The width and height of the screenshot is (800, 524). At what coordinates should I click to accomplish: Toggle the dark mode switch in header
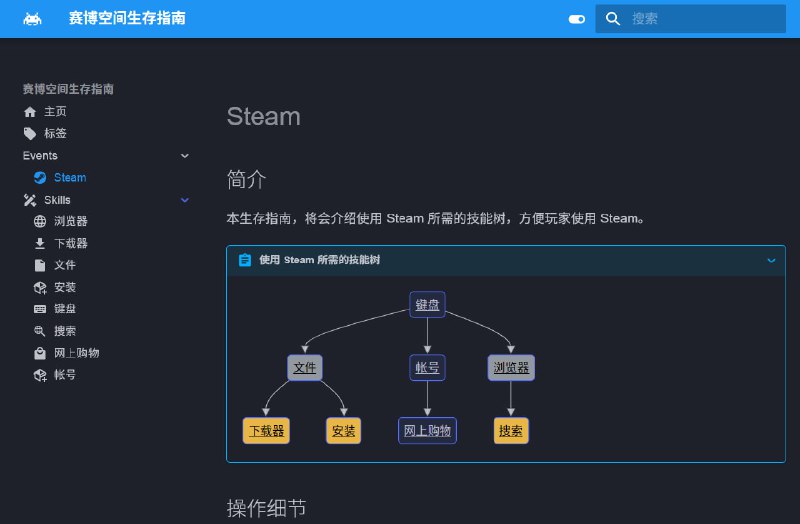click(x=576, y=18)
